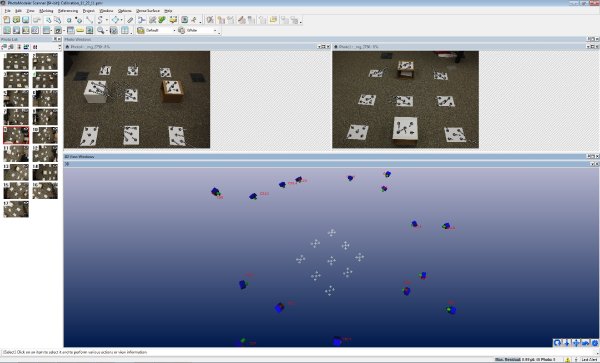Click the New Project toolbar icon
600x363 pixels.
coord(7,20)
